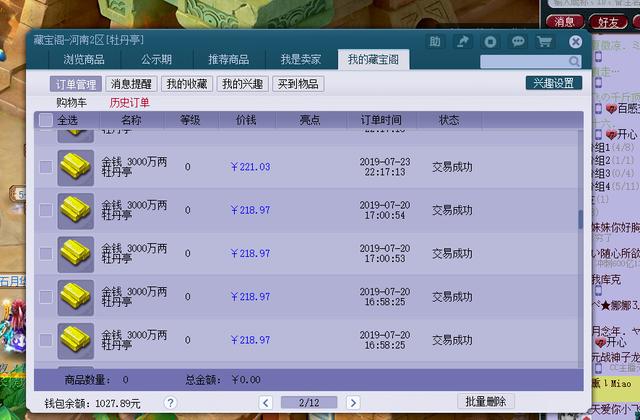Click the 状态 column header

449,120
